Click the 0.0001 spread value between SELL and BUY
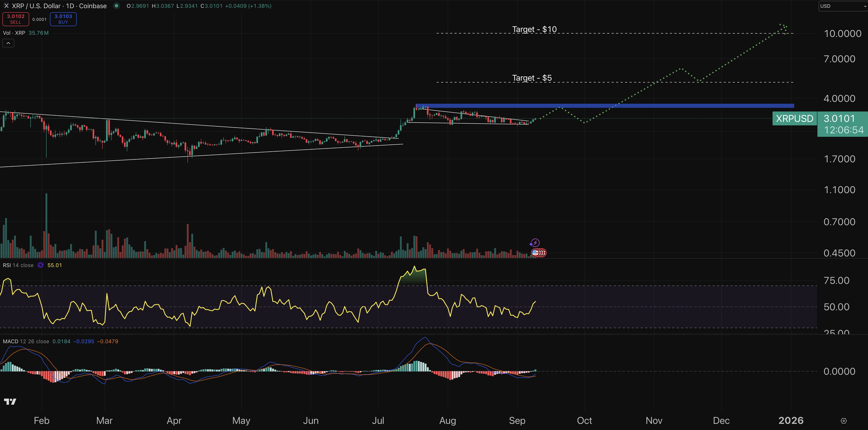The image size is (868, 430). (x=39, y=19)
